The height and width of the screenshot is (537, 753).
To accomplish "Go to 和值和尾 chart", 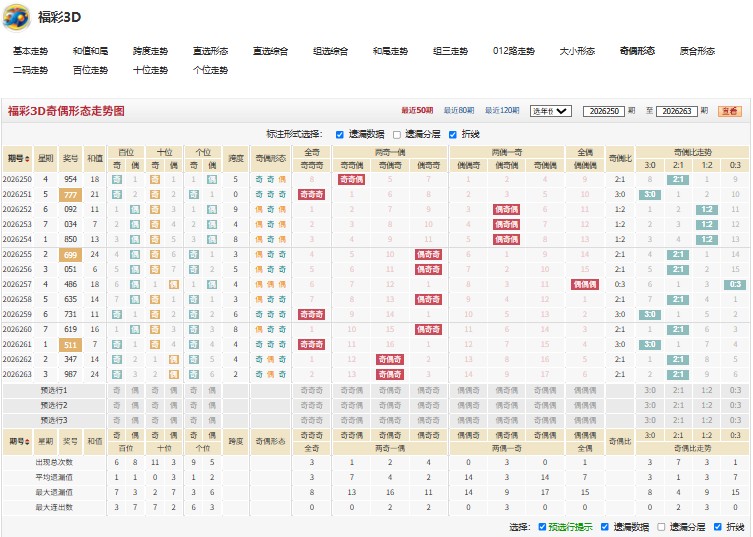I will click(90, 51).
